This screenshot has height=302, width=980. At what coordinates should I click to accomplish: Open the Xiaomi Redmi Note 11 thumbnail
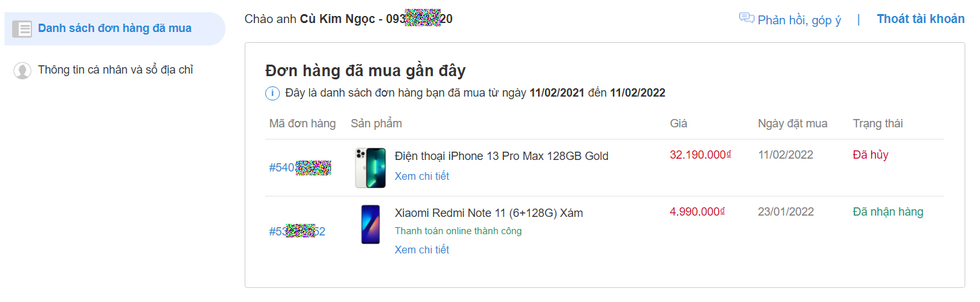(370, 224)
